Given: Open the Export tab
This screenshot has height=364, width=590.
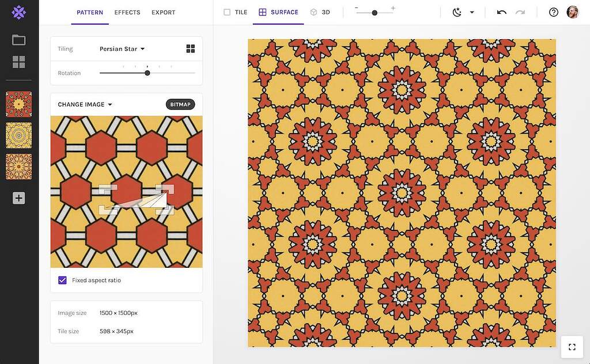Looking at the screenshot, I should coord(163,12).
